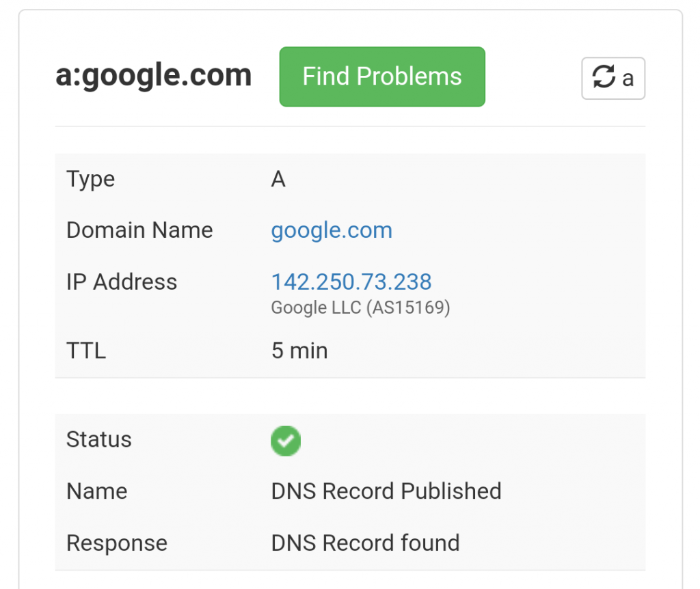Click the Status label
The width and height of the screenshot is (700, 589).
point(98,439)
